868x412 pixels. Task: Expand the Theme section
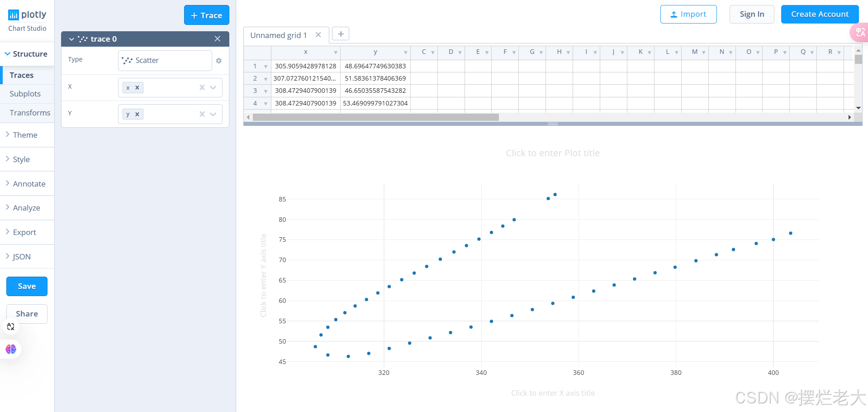(x=27, y=135)
